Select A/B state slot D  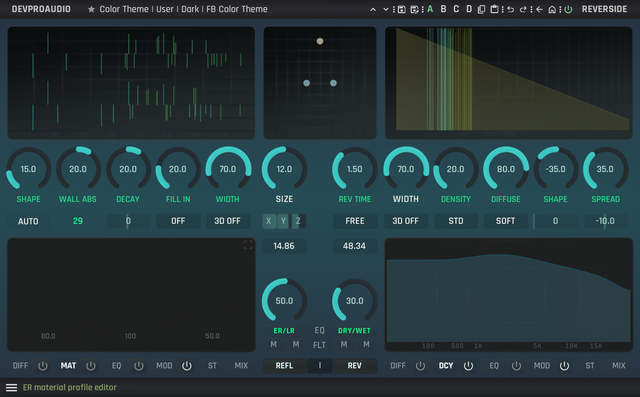[x=469, y=9]
